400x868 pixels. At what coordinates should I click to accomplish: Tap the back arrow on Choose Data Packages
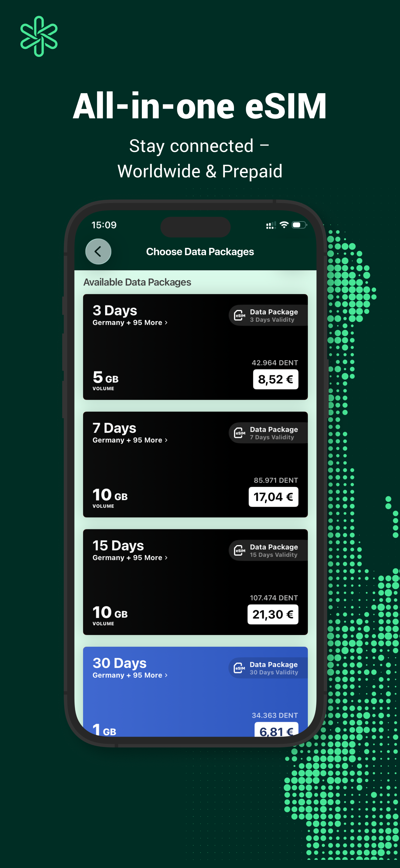pos(98,252)
